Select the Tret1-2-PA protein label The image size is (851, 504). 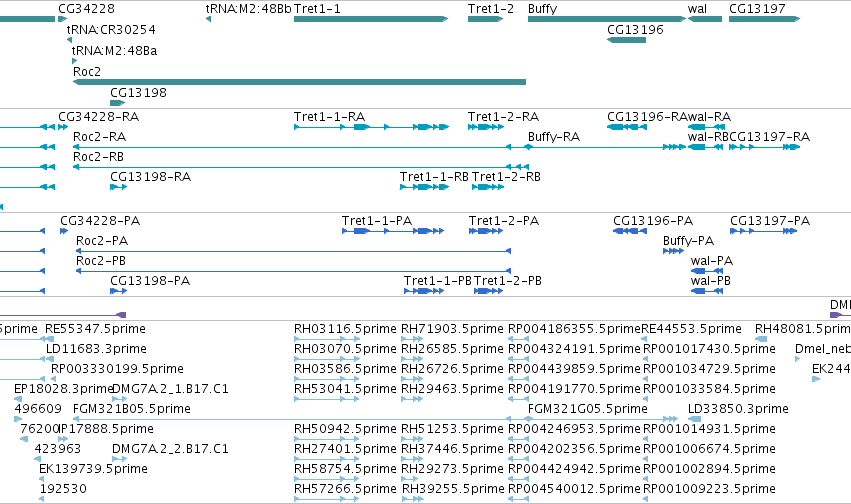tap(504, 221)
